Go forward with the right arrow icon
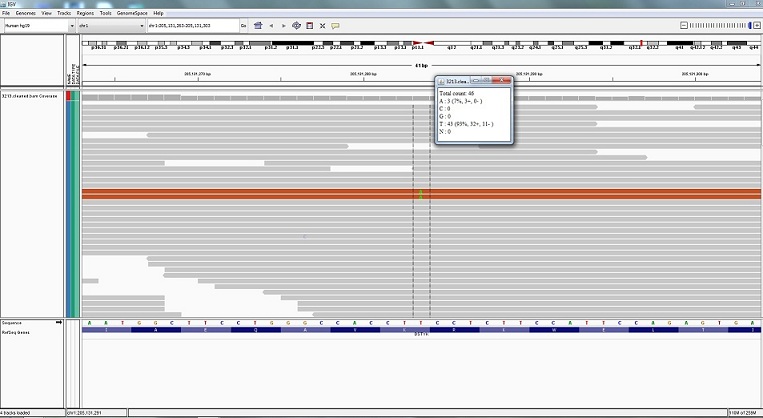The image size is (763, 418). (x=284, y=25)
